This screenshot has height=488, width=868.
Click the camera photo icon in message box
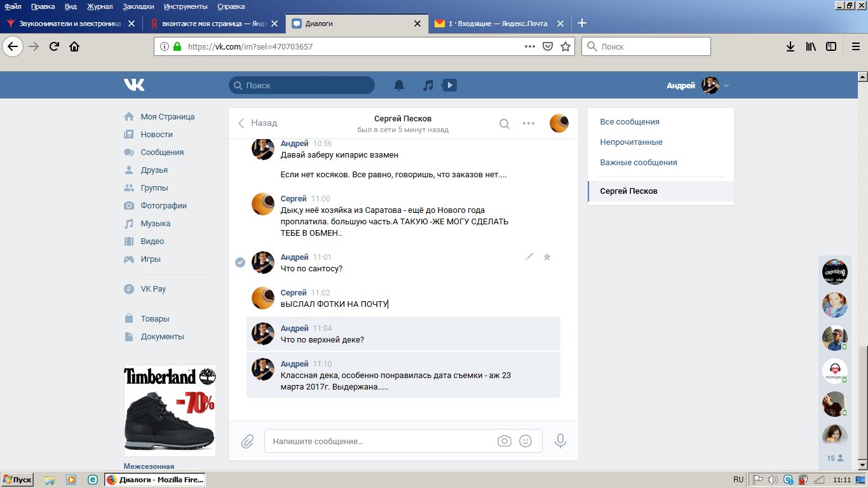(504, 441)
